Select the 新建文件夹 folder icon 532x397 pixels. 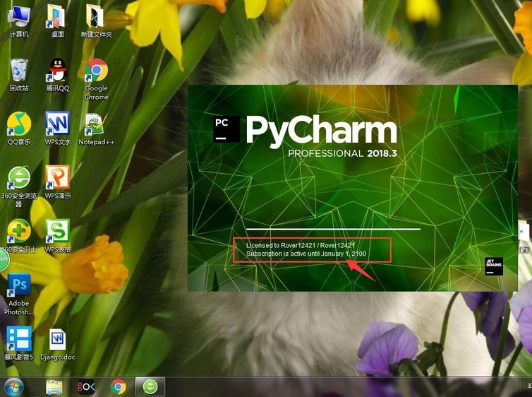tap(97, 20)
